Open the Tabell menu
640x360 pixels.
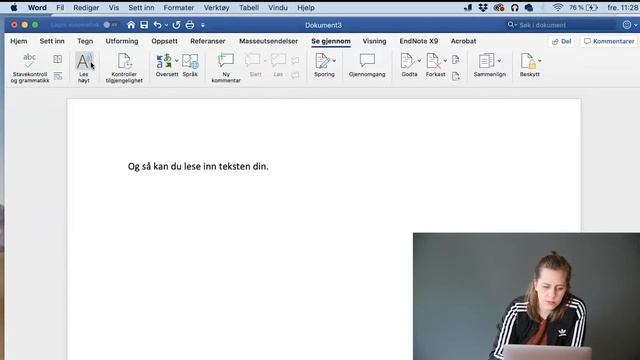point(249,7)
